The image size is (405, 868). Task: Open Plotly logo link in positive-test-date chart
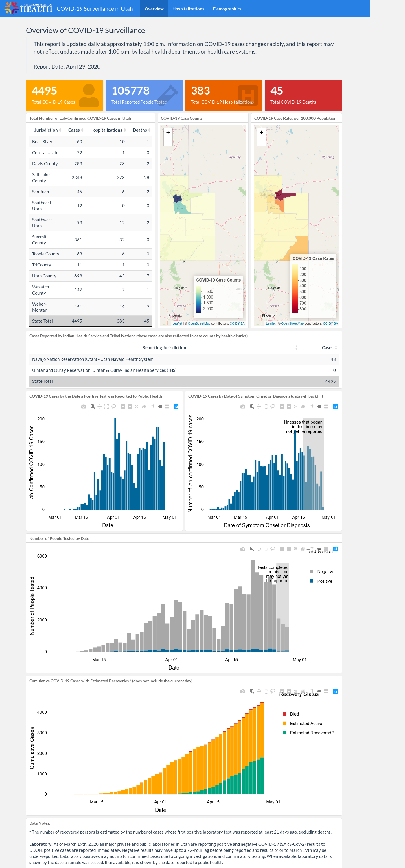click(176, 407)
